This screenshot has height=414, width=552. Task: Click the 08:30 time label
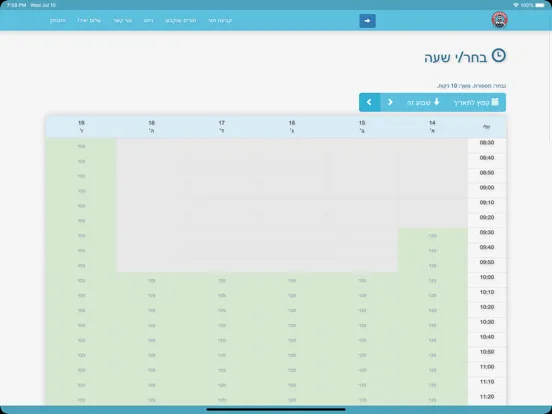pos(487,143)
